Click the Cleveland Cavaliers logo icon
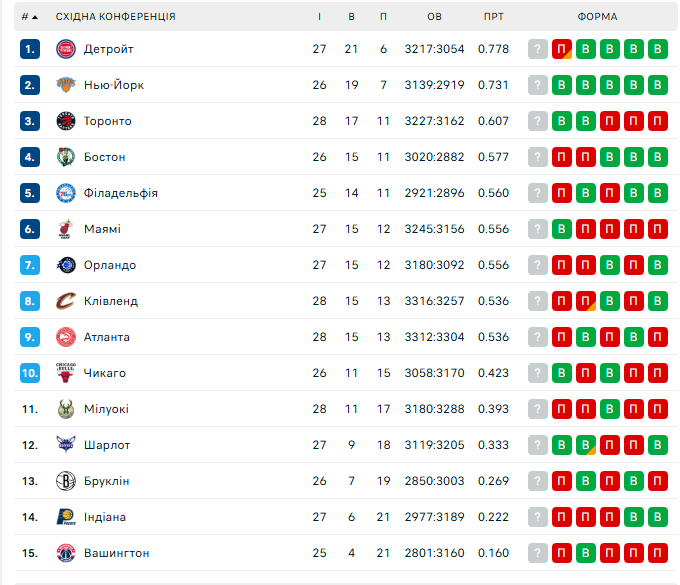680x585 pixels. click(x=66, y=301)
